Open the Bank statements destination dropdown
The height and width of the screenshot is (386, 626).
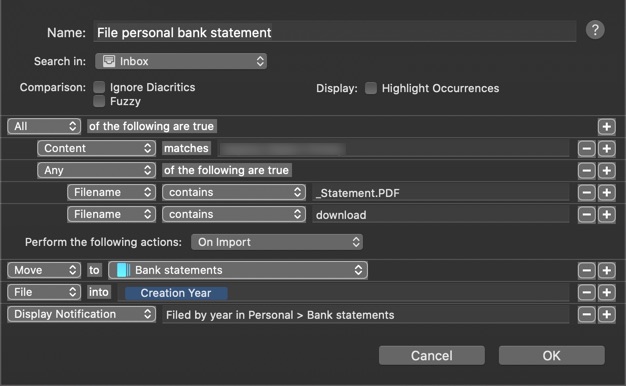238,270
